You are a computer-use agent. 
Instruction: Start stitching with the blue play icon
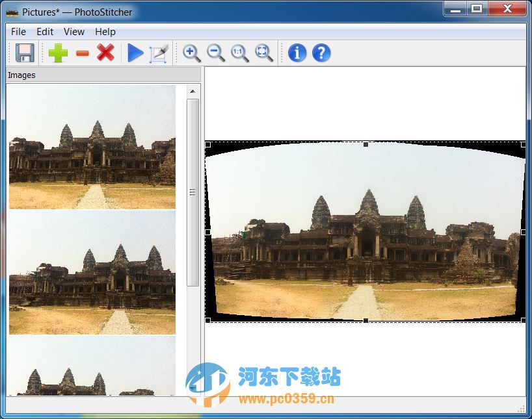136,54
